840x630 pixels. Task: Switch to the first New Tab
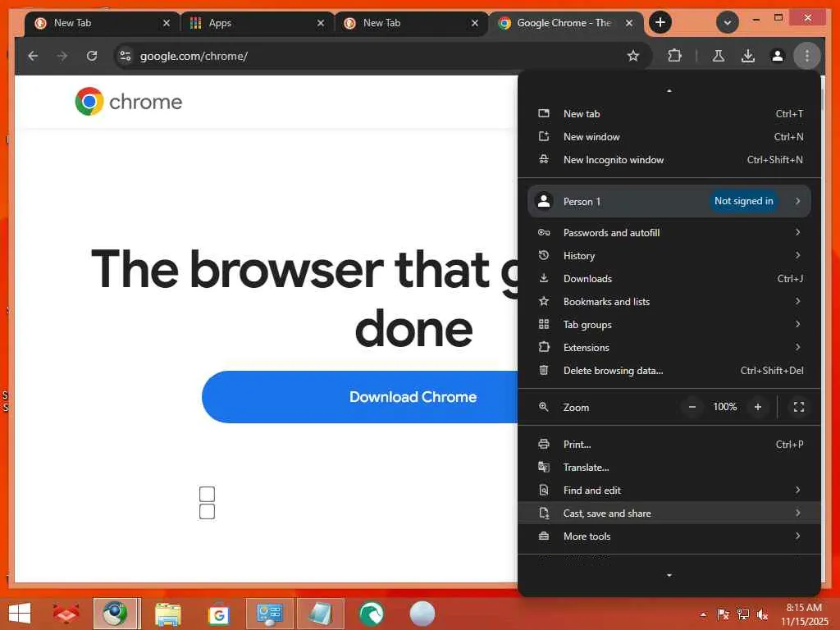pos(100,23)
